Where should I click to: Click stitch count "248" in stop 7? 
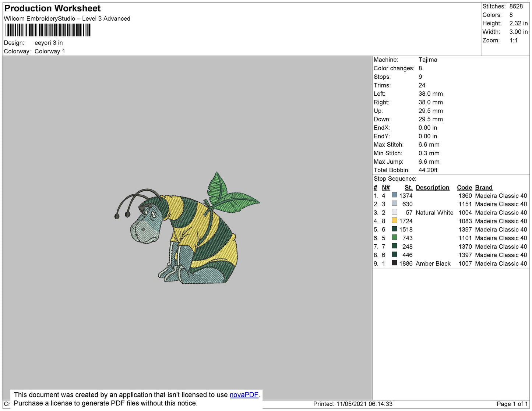click(408, 247)
